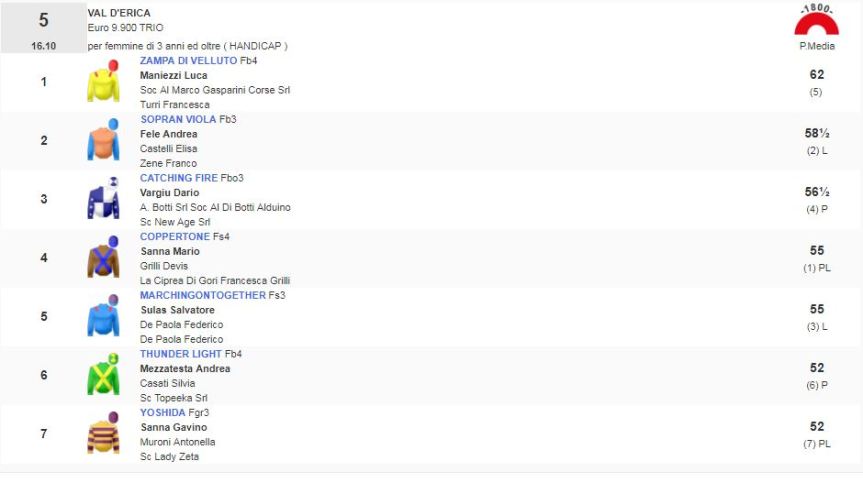Image resolution: width=863 pixels, height=483 pixels.
Task: Select jockey name Maniezzi Luca
Action: tap(173, 75)
